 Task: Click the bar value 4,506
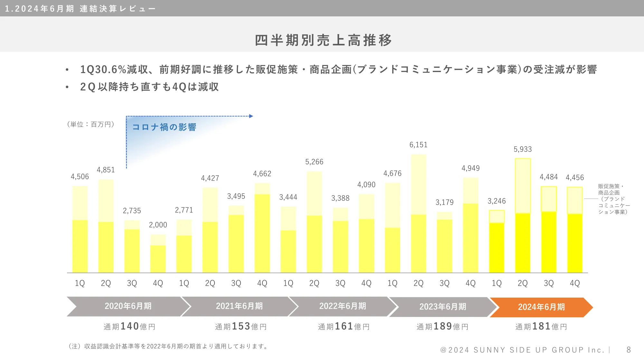(80, 177)
